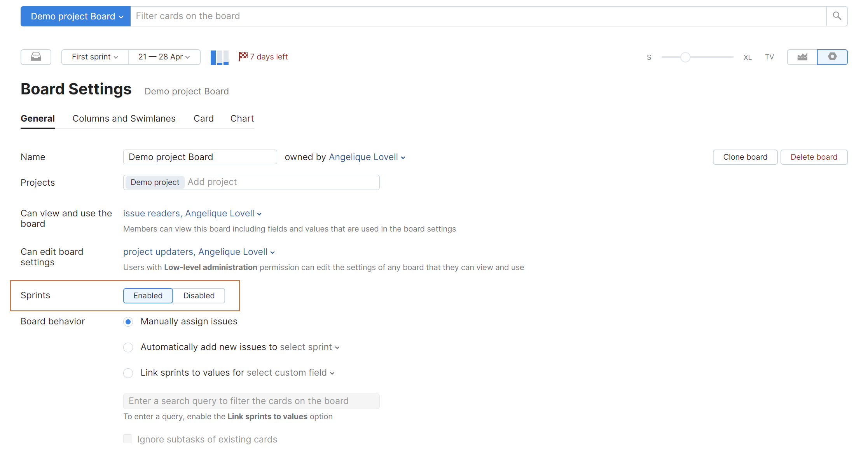Image resolution: width=868 pixels, height=458 pixels.
Task: Select Automatically add new issues option
Action: point(128,347)
